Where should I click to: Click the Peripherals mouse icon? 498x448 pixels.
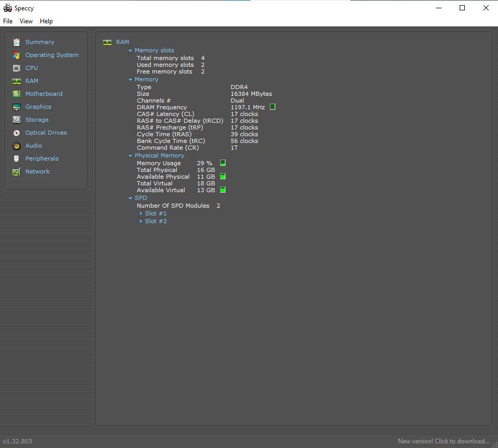17,159
